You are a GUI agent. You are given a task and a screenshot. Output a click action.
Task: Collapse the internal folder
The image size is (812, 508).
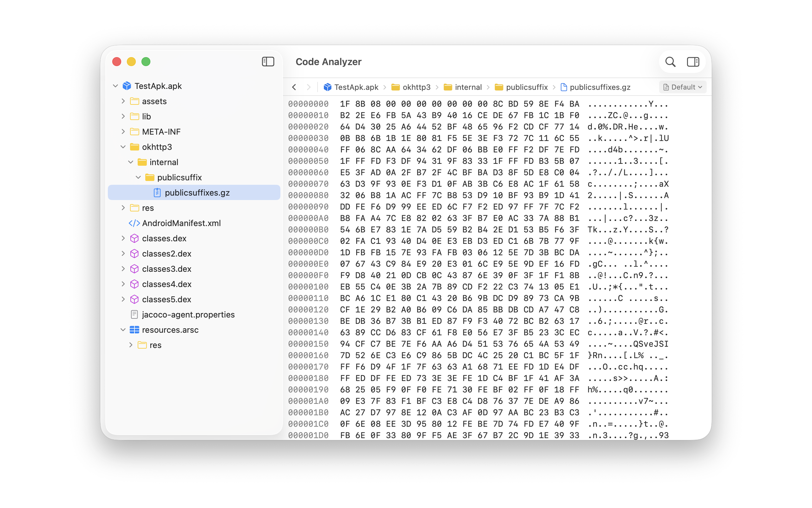[131, 162]
